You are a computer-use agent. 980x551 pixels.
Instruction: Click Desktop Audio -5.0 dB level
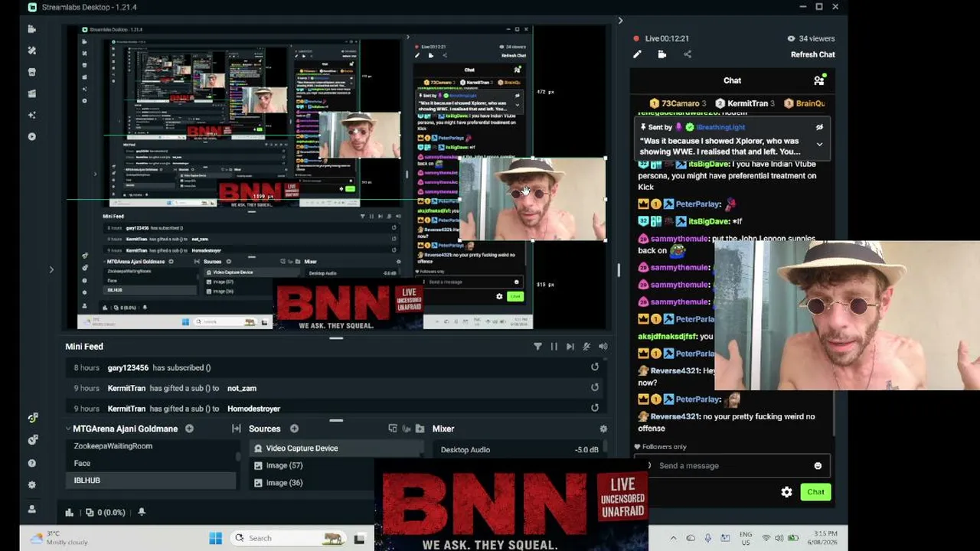tap(586, 450)
